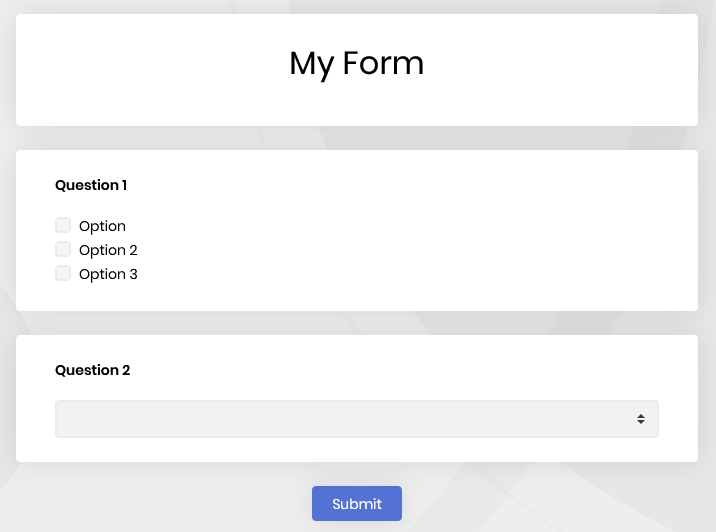716x532 pixels.
Task: Click the "Option 3" label text
Action: pyautogui.click(x=108, y=274)
